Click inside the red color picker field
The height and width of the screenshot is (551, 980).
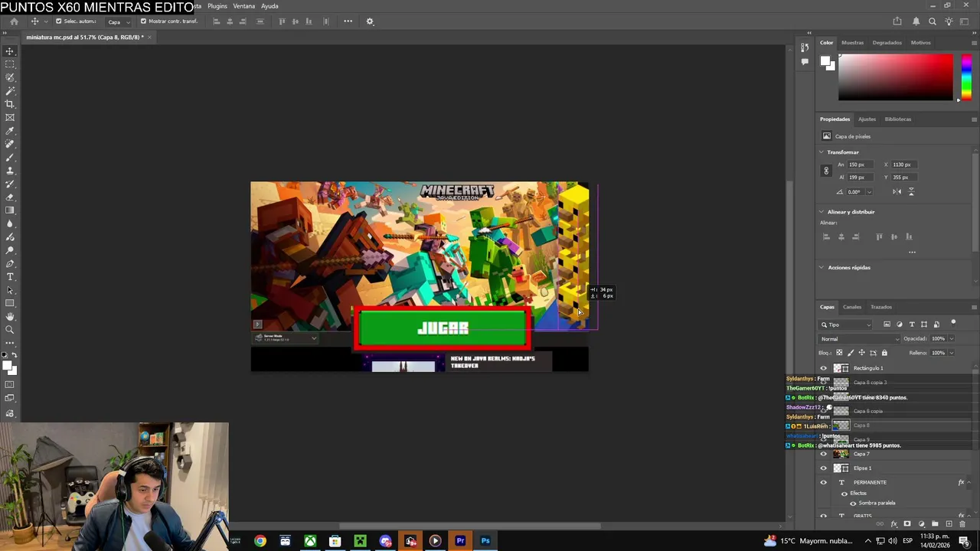pyautogui.click(x=896, y=77)
